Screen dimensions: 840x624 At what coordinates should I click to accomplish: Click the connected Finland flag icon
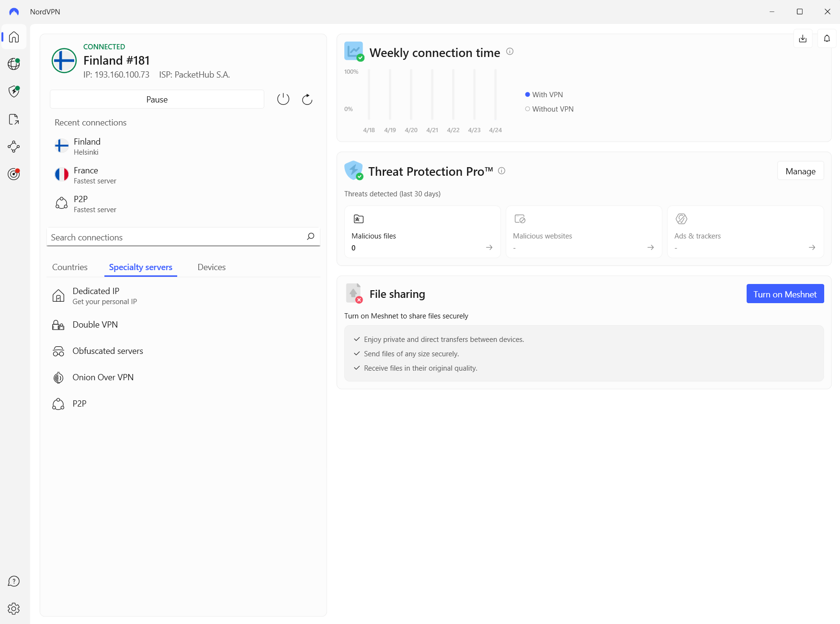(64, 60)
